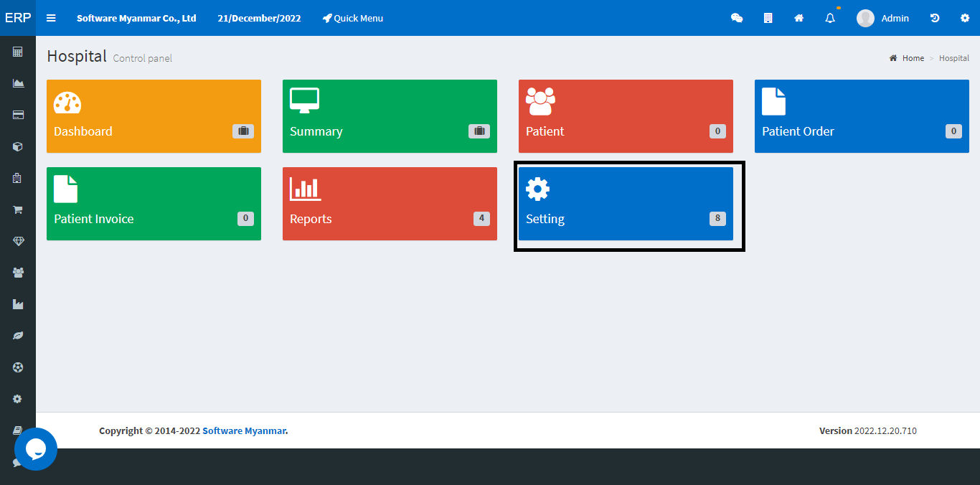Open the Quick Menu
The image size is (980, 485).
pos(352,18)
